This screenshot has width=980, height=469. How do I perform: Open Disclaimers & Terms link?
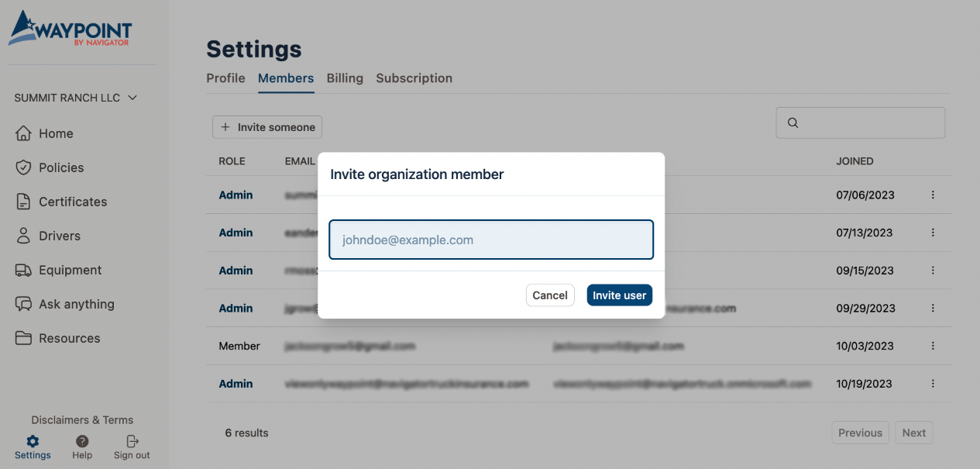click(82, 420)
